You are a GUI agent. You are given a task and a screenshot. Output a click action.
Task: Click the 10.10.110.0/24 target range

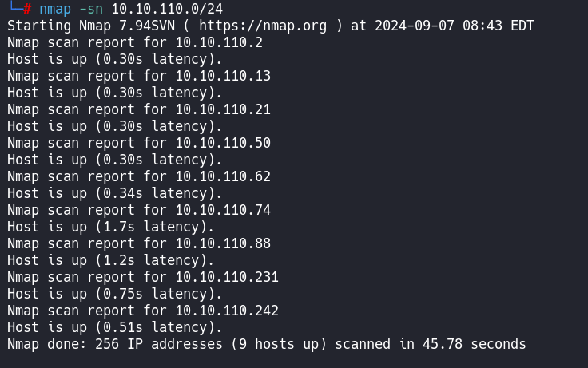tap(167, 9)
